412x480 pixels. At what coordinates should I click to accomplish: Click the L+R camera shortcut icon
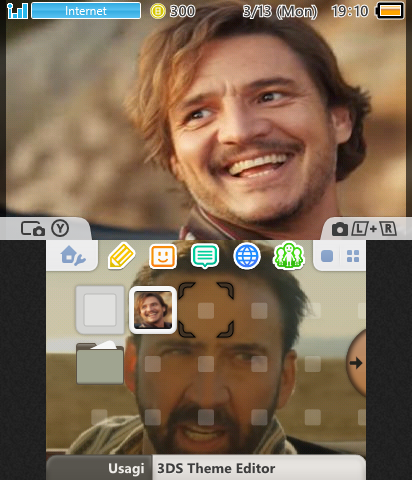(364, 229)
